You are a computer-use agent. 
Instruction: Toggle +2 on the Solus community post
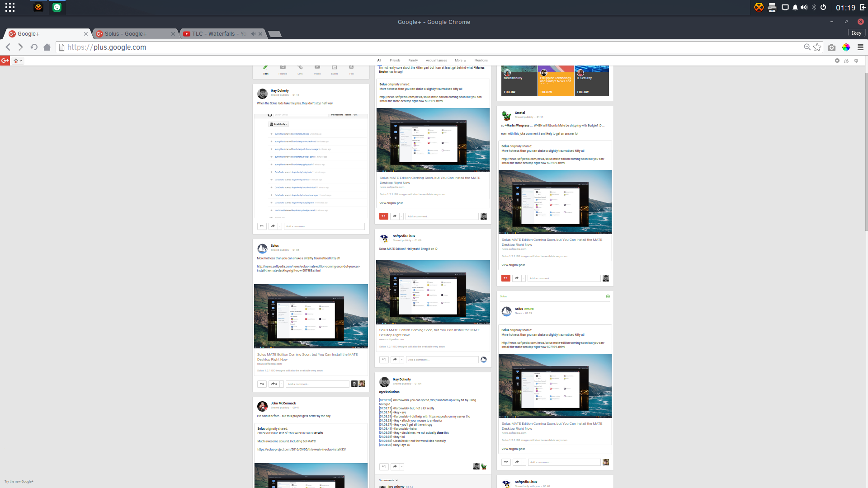[x=506, y=462]
